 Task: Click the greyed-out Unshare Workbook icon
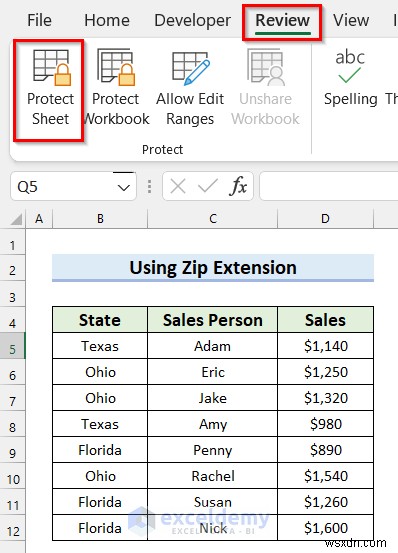tap(266, 68)
